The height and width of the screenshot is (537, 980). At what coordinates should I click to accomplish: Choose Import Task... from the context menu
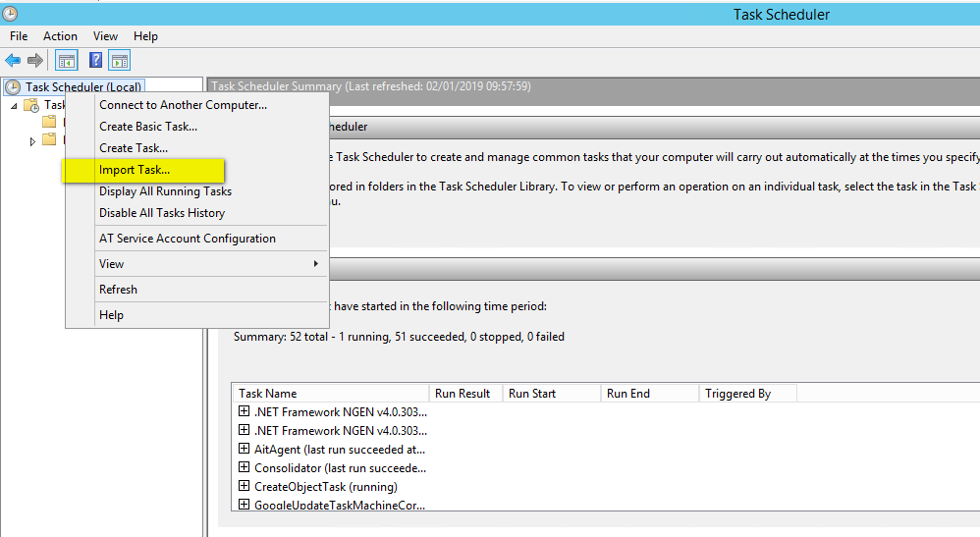(135, 170)
